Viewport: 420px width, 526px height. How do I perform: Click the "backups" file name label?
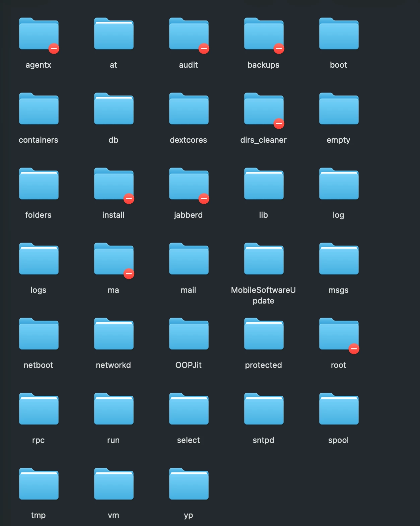(264, 65)
